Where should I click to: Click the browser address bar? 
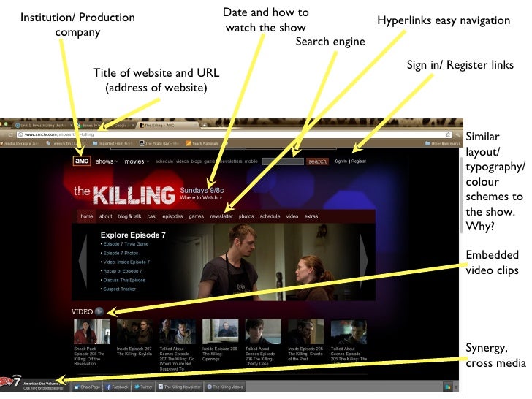[x=234, y=134]
